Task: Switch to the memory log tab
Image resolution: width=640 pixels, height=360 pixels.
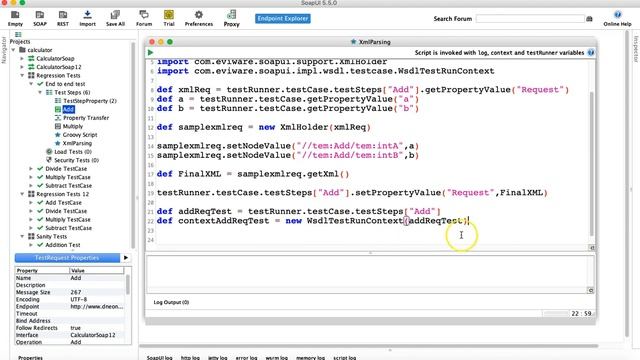Action: 310,358
